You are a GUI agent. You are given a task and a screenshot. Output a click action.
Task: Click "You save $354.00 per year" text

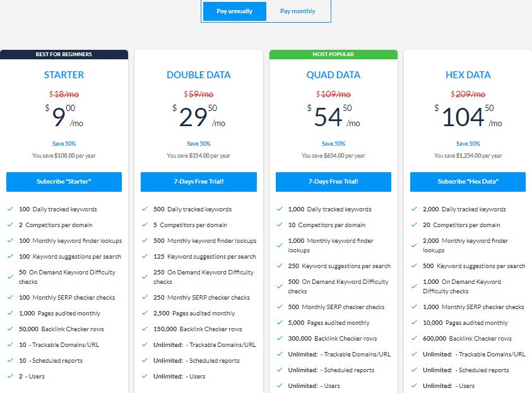coord(199,156)
